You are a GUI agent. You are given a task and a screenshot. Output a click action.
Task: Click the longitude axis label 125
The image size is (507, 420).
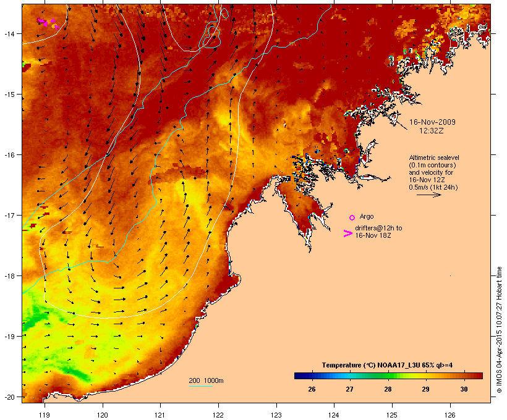click(x=392, y=415)
